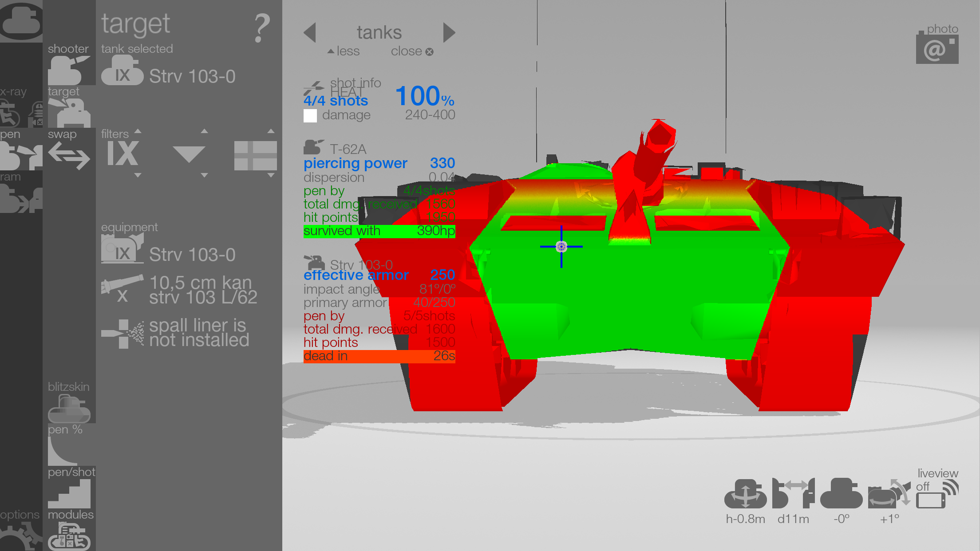Open the tank class filter triangle

coord(189,154)
